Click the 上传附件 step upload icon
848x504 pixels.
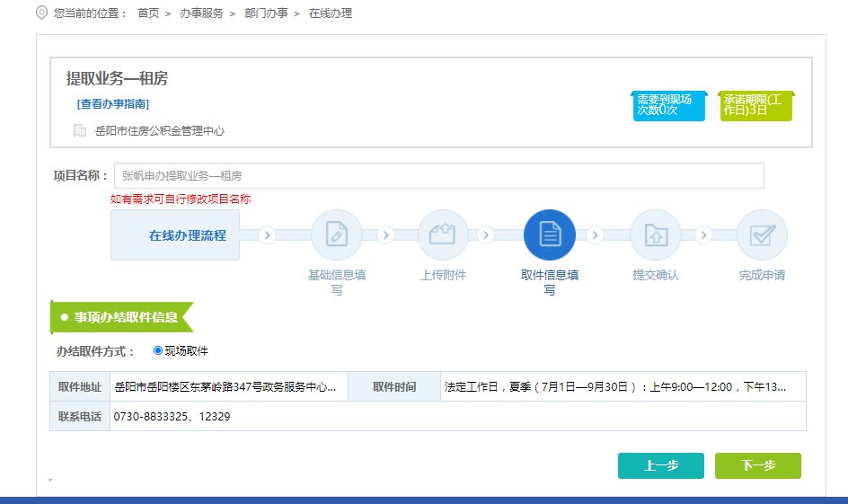(443, 234)
